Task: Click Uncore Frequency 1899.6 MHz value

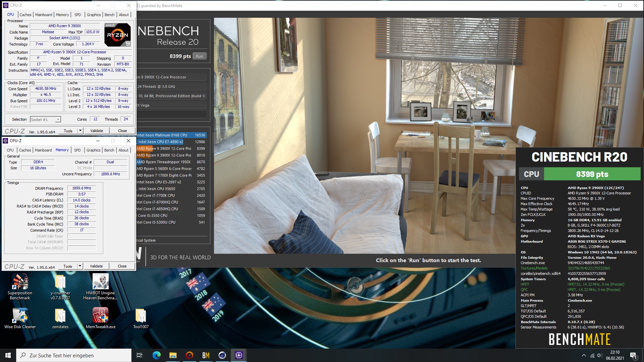Action: (x=110, y=174)
